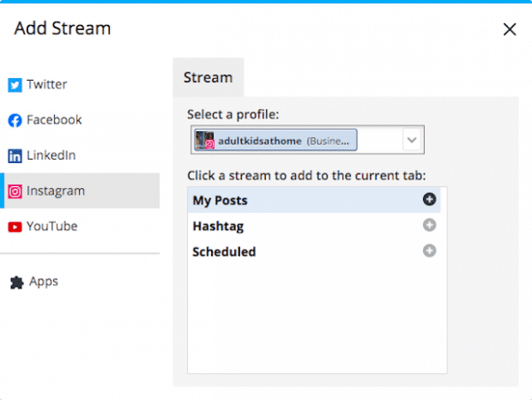Click the adultkidsathome profile avatar thumbnail
Image resolution: width=532 pixels, height=400 pixels.
click(x=204, y=140)
